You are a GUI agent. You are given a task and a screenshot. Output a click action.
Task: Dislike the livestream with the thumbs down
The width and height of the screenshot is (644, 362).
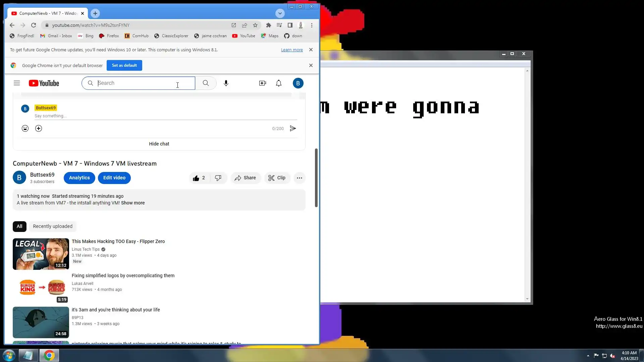click(x=218, y=178)
